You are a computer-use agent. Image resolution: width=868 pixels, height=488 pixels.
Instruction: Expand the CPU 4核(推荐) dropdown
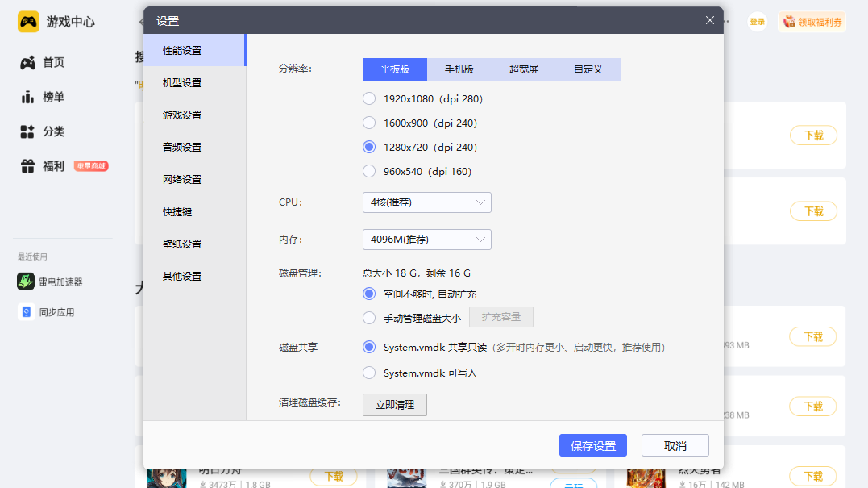tap(426, 202)
